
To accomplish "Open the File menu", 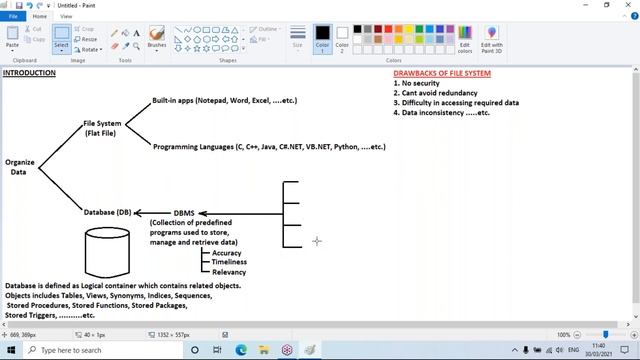I will pyautogui.click(x=13, y=16).
